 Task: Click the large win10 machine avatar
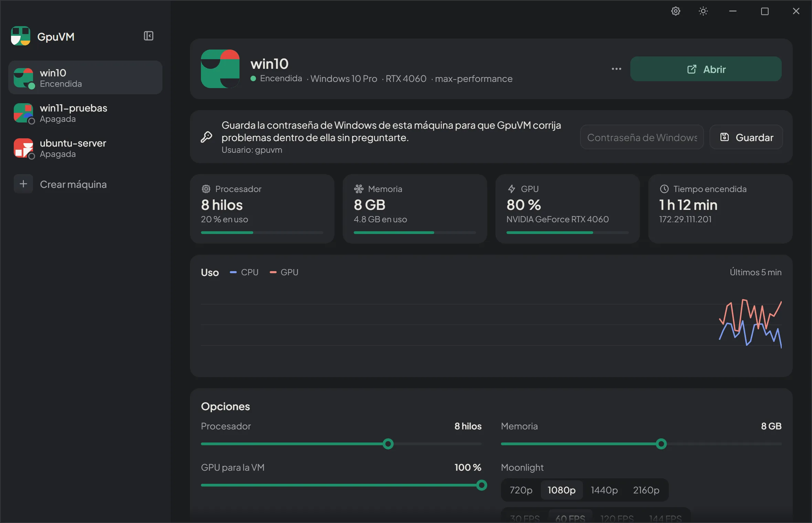coord(220,69)
